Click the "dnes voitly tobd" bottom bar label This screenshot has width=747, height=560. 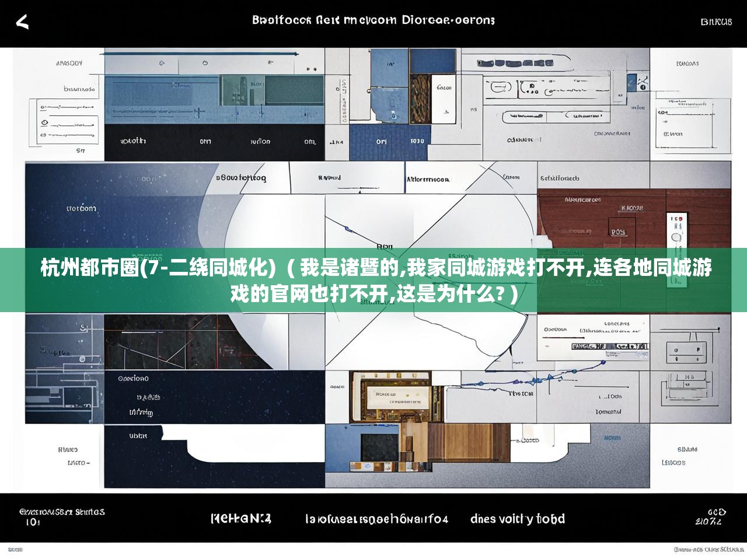pos(517,519)
